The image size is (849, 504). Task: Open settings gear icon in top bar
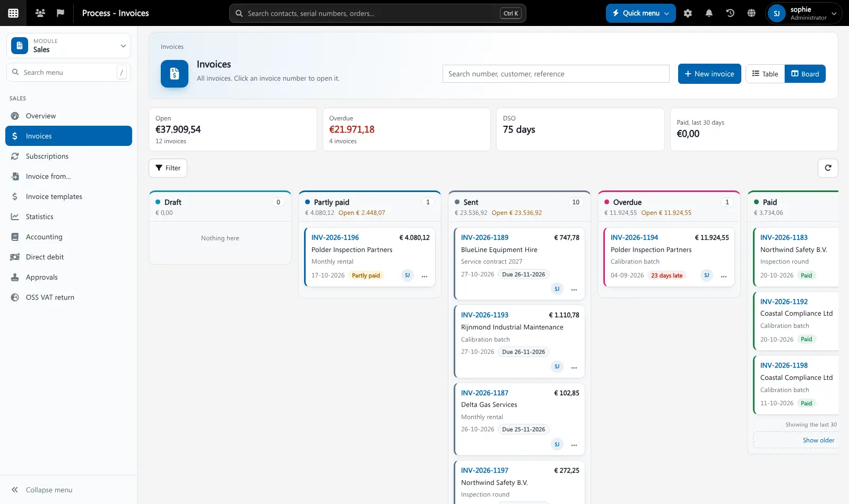point(688,13)
